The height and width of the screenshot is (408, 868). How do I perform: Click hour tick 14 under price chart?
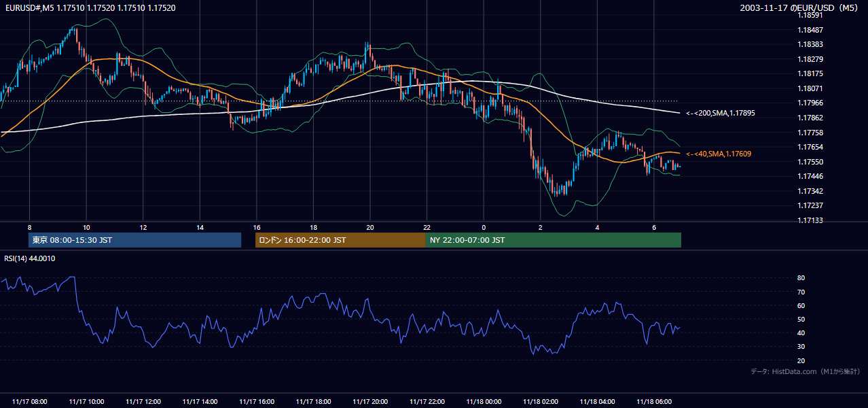click(x=200, y=227)
